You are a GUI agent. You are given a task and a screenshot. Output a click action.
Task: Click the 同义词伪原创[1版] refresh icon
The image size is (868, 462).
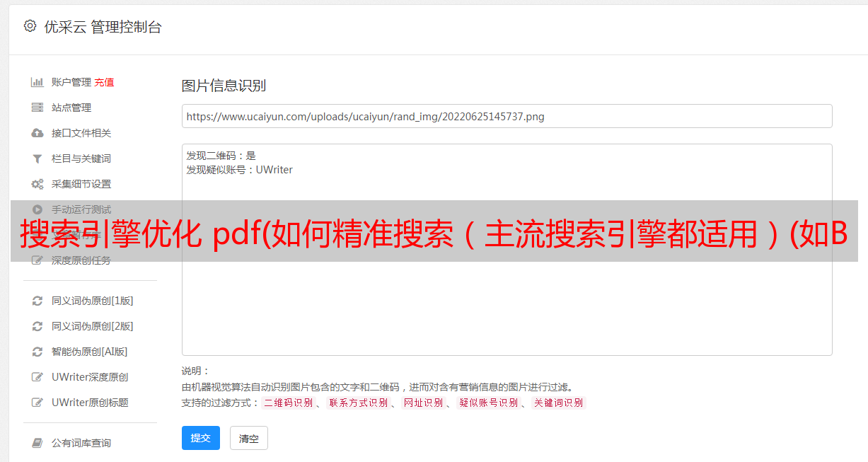(37, 301)
